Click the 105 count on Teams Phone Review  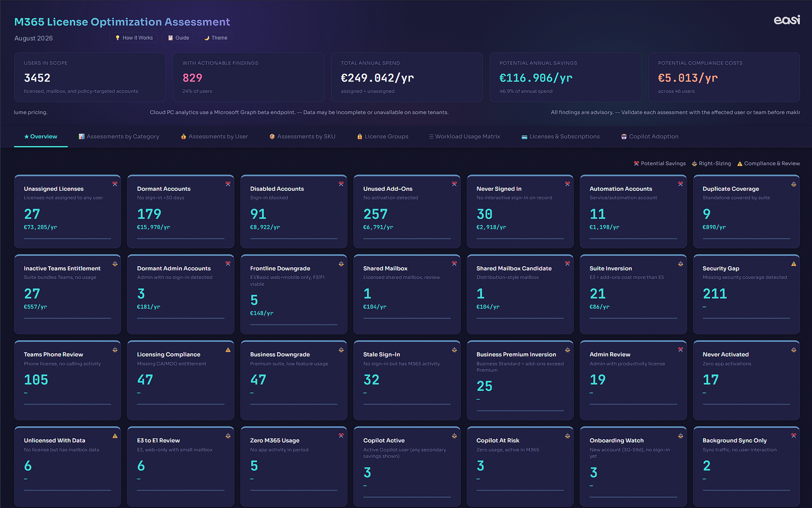tap(36, 380)
